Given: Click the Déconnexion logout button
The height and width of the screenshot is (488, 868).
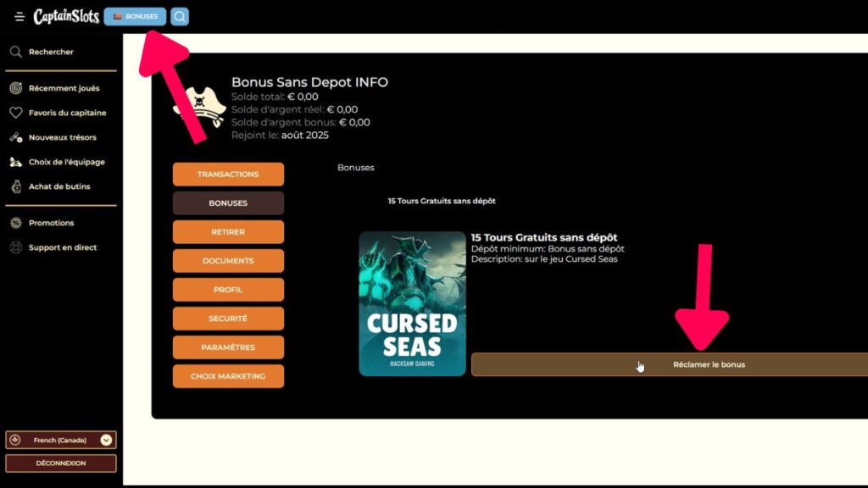Looking at the screenshot, I should [x=61, y=463].
